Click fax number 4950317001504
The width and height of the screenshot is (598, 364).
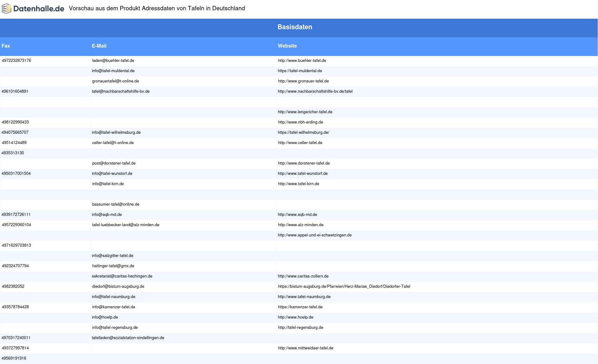point(16,174)
